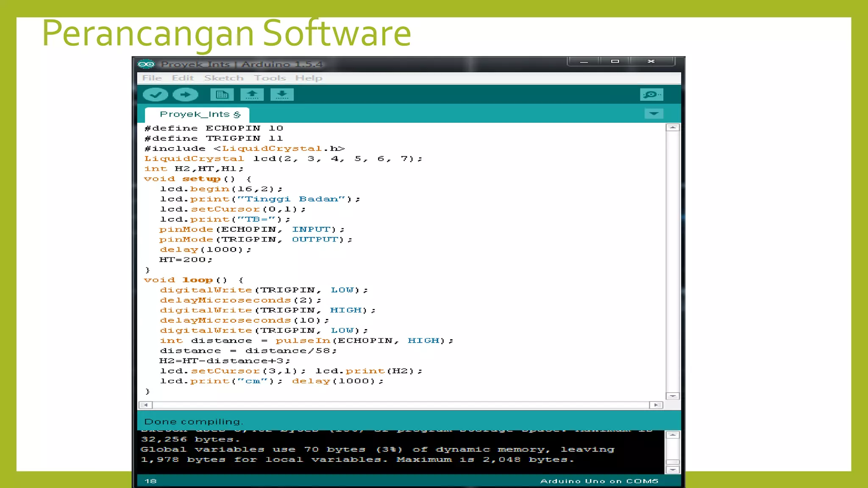This screenshot has width=868, height=488.
Task: Click the Upload arrow button
Action: pos(185,94)
